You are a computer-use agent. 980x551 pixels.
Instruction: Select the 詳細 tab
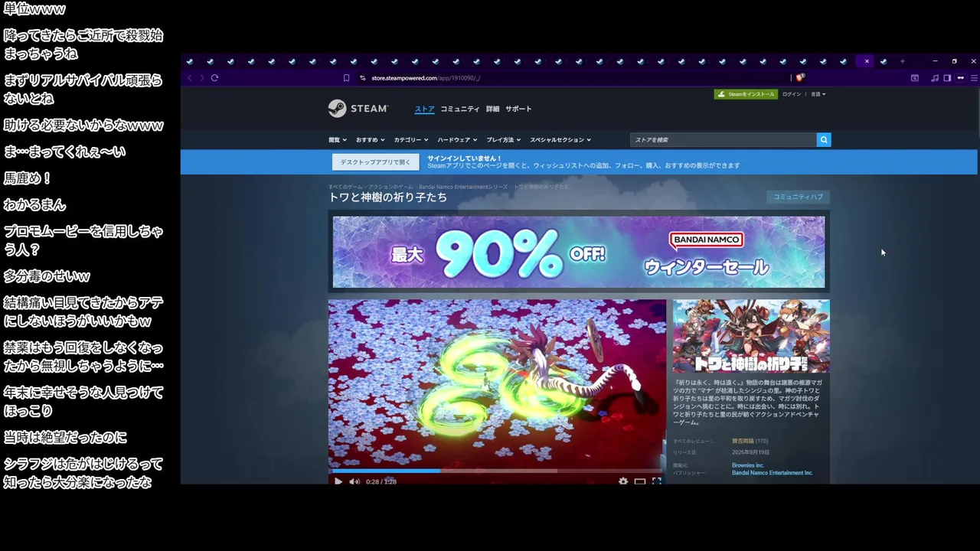click(492, 109)
